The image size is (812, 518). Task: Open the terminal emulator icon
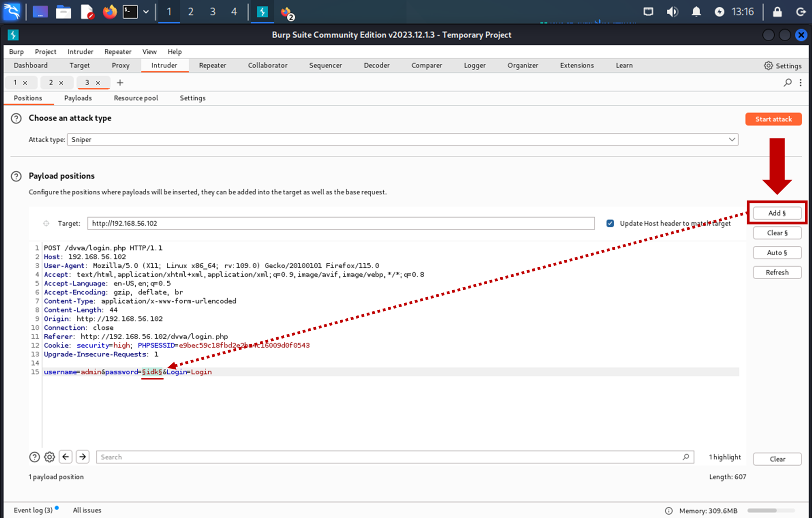(x=130, y=12)
